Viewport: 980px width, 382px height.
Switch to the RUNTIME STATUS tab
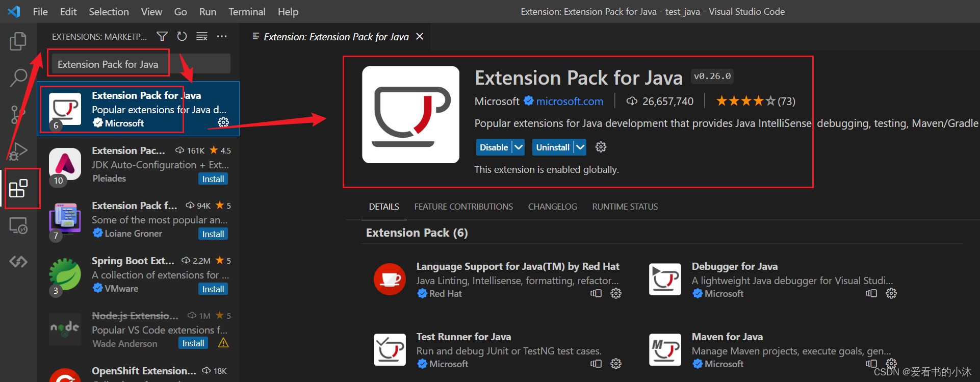pos(625,207)
